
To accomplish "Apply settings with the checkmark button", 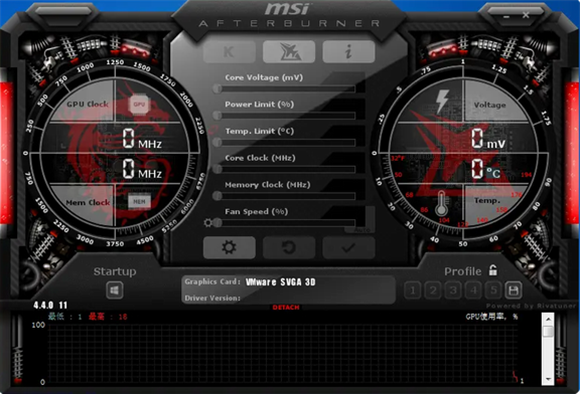I will 348,247.
